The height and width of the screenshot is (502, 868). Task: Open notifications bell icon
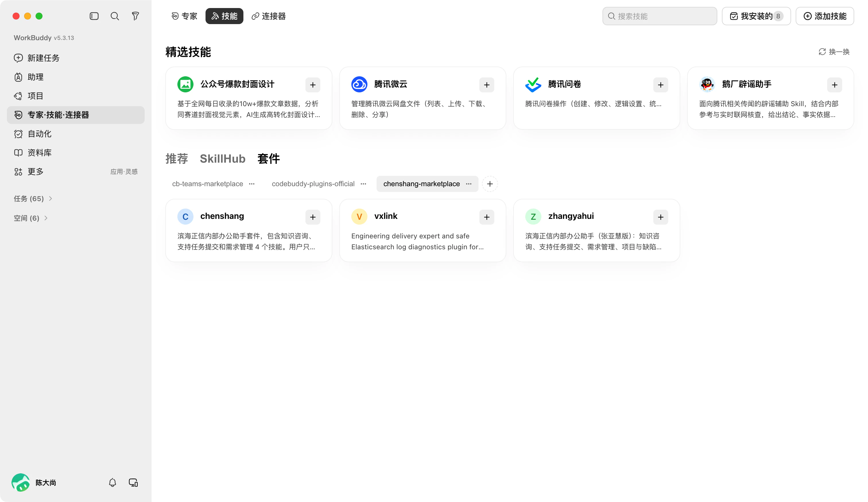point(113,483)
